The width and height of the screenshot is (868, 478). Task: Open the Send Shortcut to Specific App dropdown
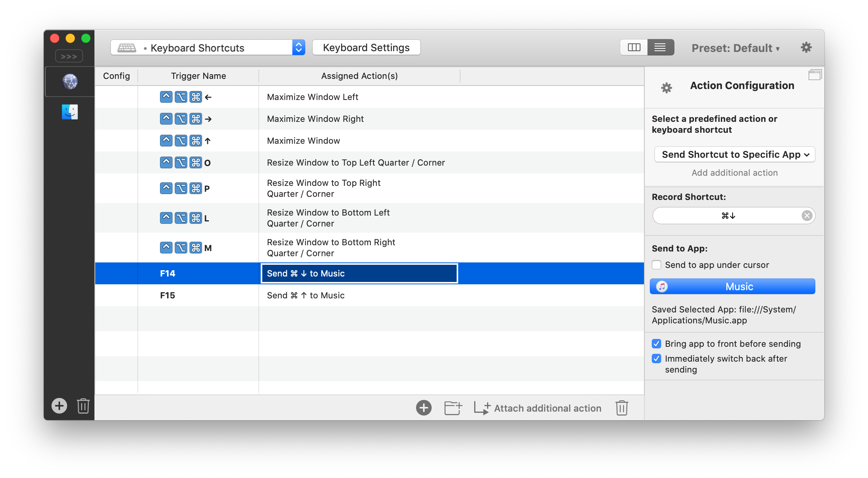[x=734, y=154]
